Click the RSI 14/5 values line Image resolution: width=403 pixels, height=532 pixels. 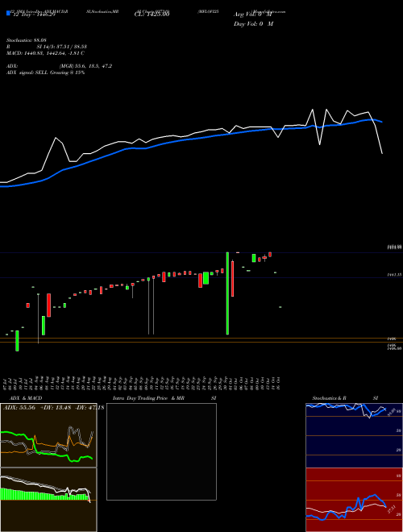click(47, 47)
